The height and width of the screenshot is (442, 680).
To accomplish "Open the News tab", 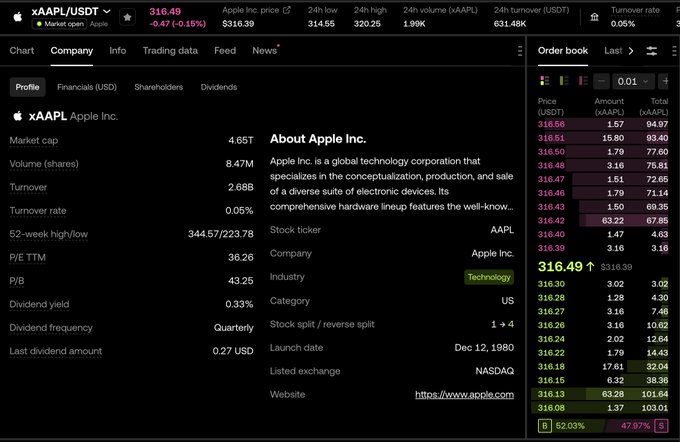I will [265, 51].
